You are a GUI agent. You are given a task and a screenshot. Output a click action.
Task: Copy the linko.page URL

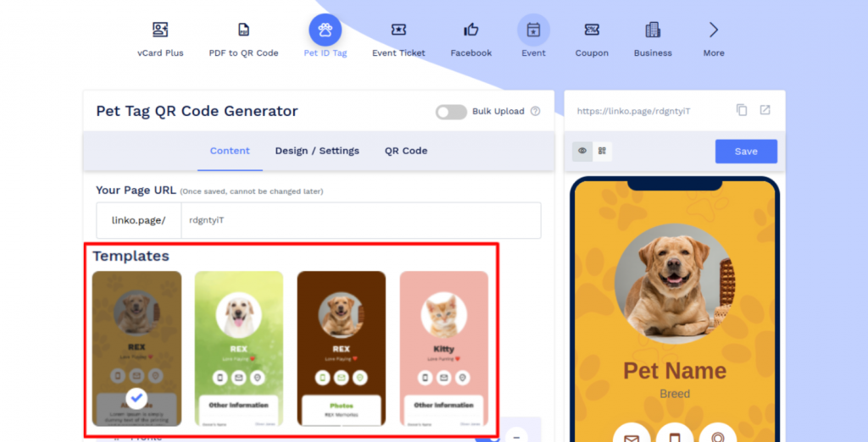[x=742, y=110]
